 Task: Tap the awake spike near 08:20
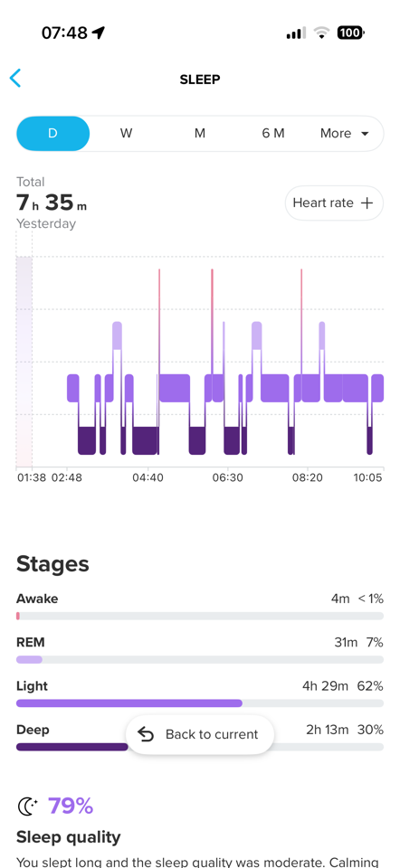point(301,321)
